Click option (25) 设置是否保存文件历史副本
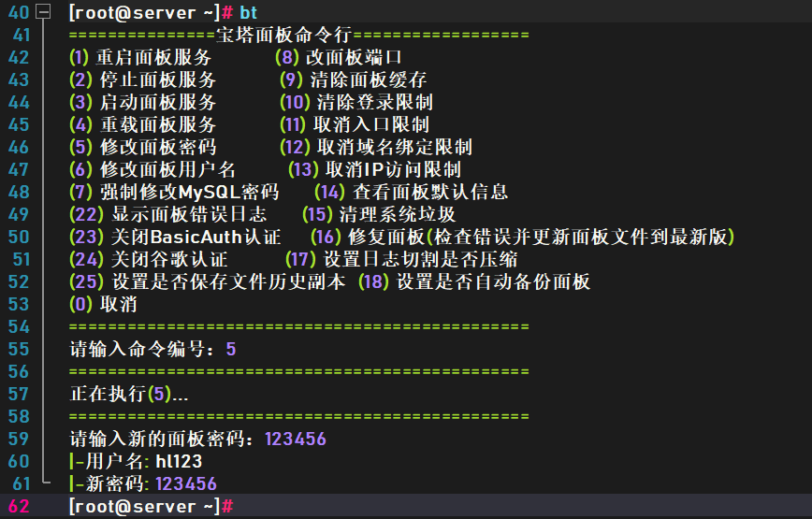The height and width of the screenshot is (519, 812). click(207, 281)
